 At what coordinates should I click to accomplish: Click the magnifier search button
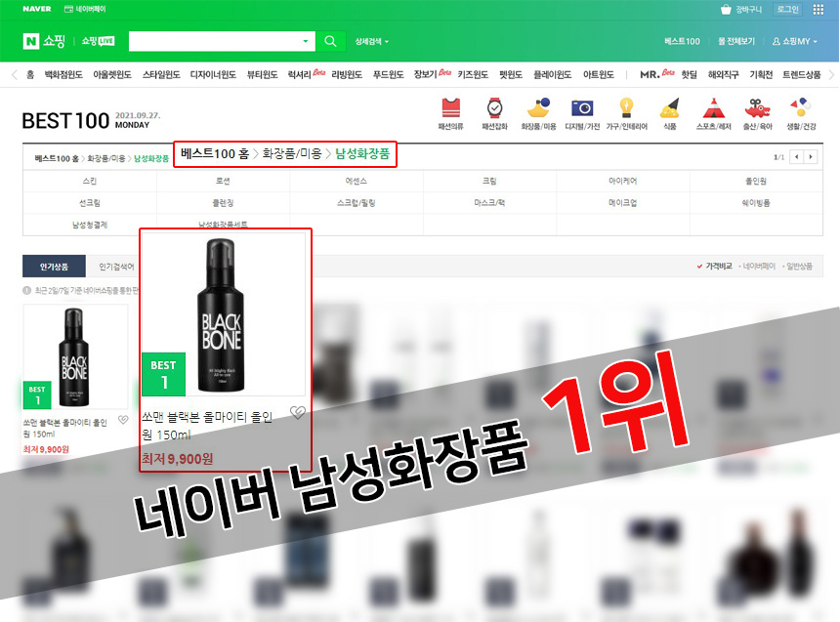point(330,41)
